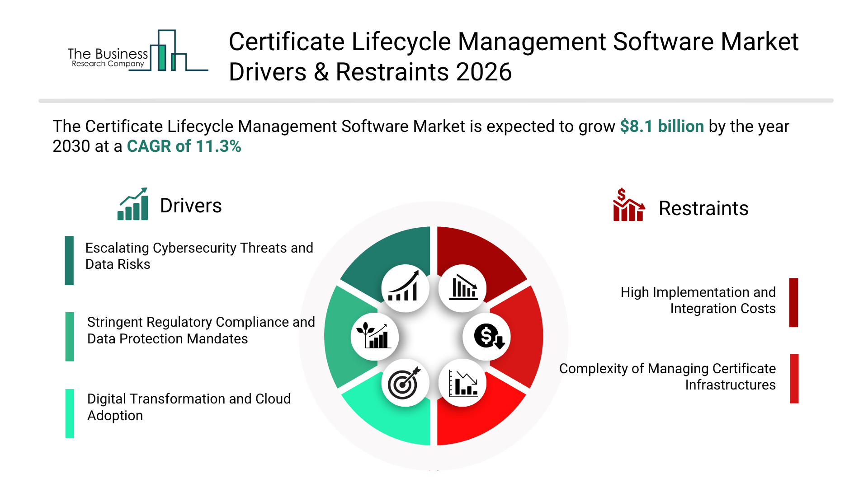
Task: Click the Drivers heading
Action: 191,206
